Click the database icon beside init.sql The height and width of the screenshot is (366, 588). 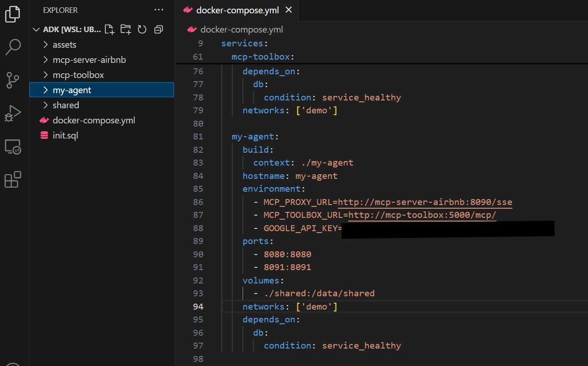click(44, 135)
